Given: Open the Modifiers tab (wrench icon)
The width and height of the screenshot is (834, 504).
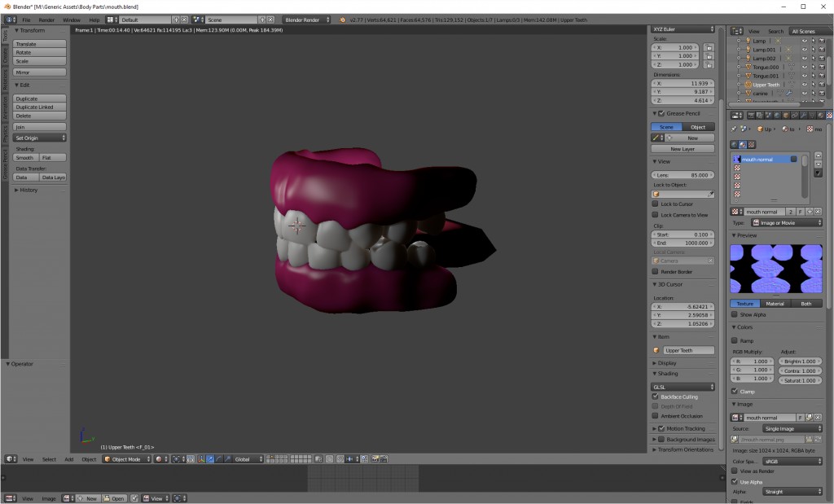Looking at the screenshot, I should [804, 116].
